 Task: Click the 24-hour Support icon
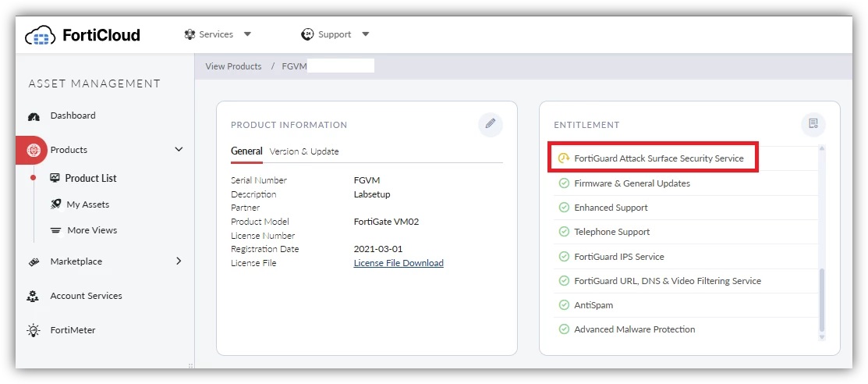tap(307, 34)
